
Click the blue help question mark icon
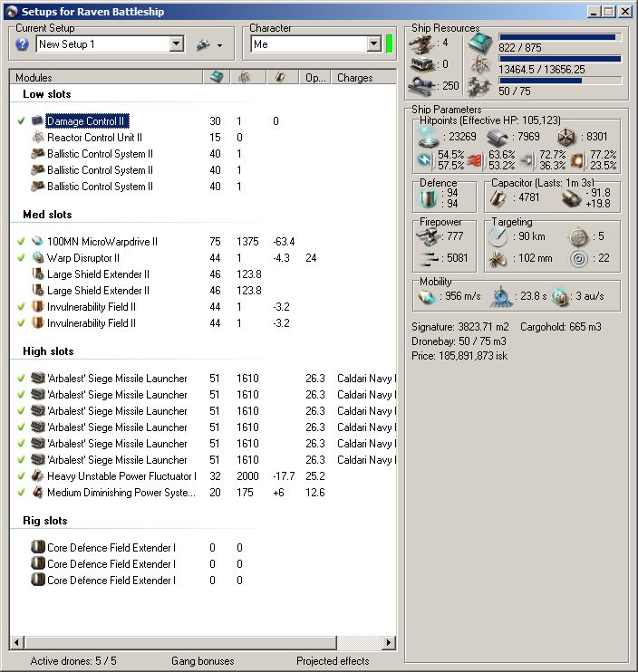pos(23,44)
